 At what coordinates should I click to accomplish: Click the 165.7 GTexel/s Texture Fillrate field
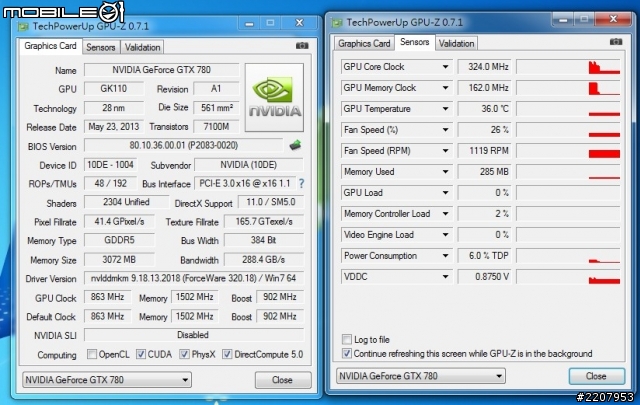pos(264,222)
